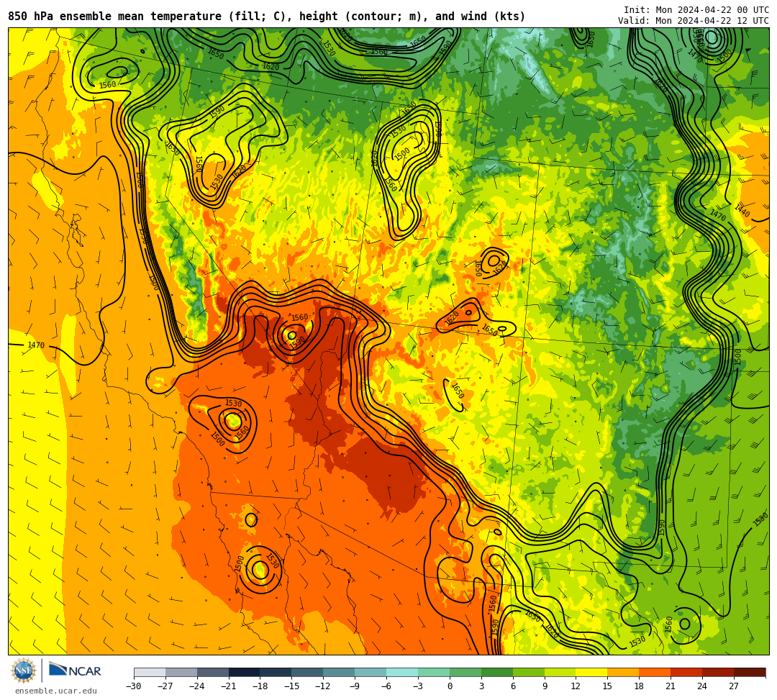
Task: Click the yellow swatch between 12 and 15
Action: 591,672
